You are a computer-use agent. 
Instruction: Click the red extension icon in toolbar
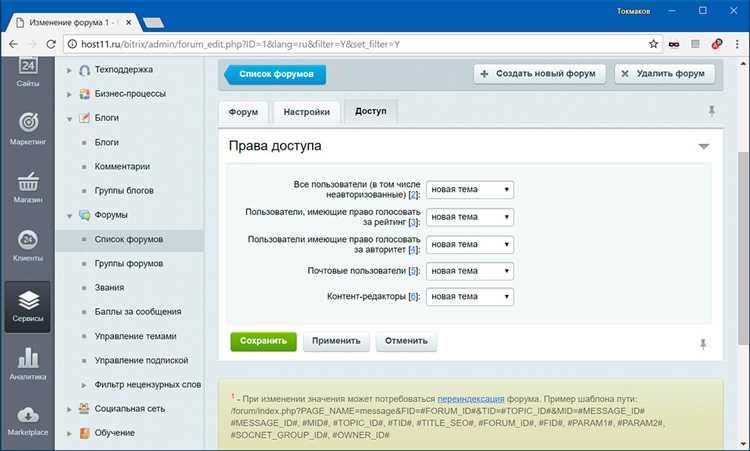[717, 44]
